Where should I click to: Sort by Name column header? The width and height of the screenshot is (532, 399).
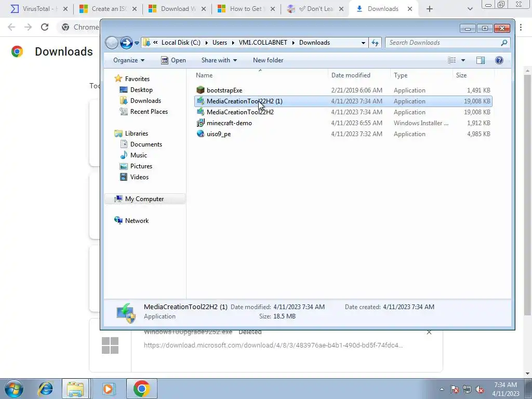coord(260,75)
